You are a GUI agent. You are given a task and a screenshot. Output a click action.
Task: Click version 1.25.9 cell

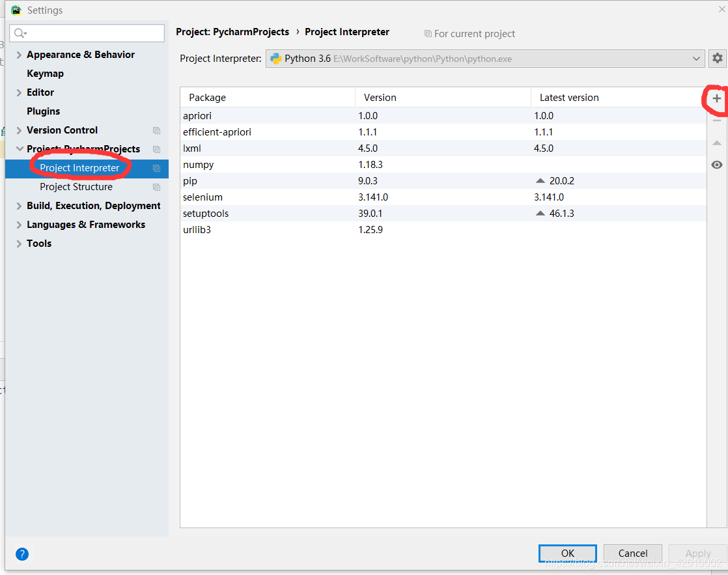(x=371, y=229)
